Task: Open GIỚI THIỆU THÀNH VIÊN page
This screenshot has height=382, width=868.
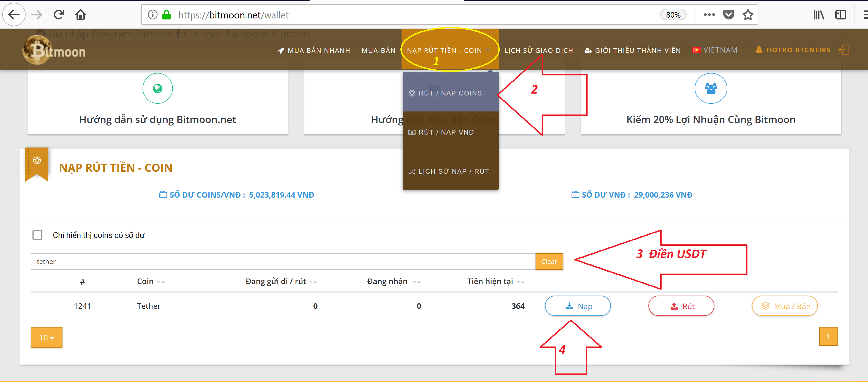Action: tap(632, 51)
